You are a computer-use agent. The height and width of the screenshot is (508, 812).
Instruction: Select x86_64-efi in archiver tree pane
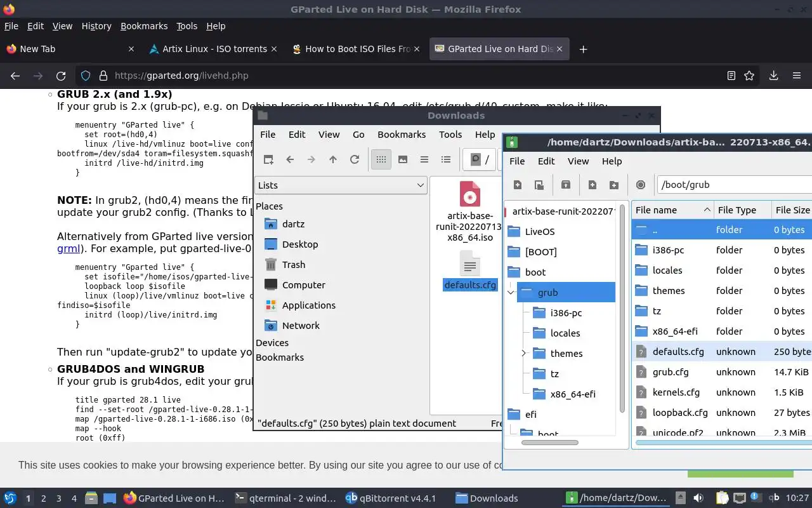pyautogui.click(x=573, y=394)
